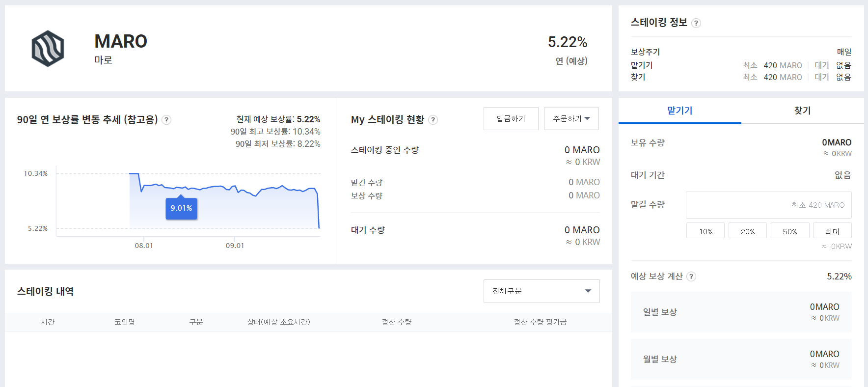
Task: Open help icon next to My 스테이킹 현황
Action: [x=433, y=120]
